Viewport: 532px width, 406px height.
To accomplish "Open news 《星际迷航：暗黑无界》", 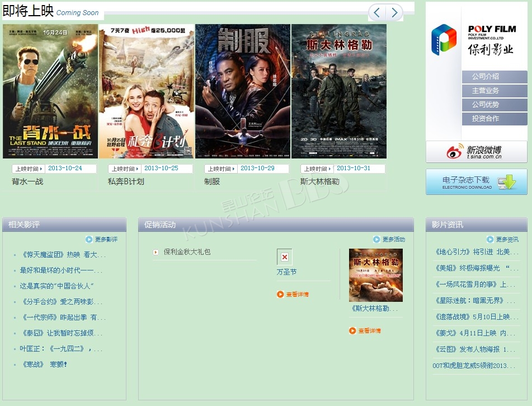I will point(474,301).
